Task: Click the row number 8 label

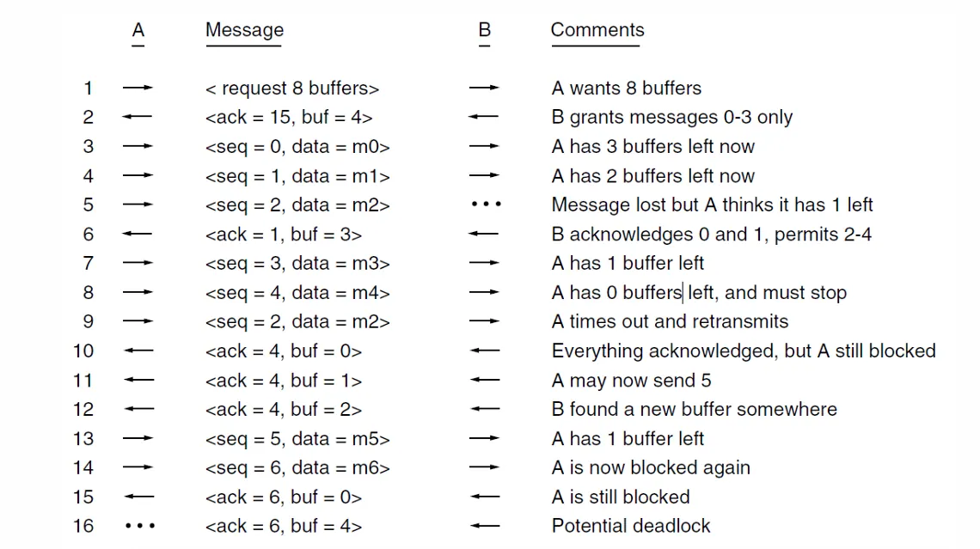Action: pos(88,292)
